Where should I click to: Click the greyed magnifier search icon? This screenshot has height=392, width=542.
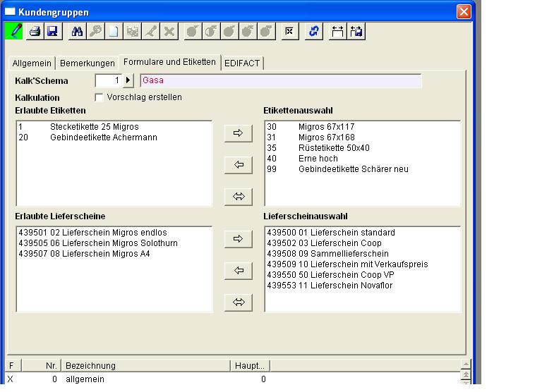(95, 32)
